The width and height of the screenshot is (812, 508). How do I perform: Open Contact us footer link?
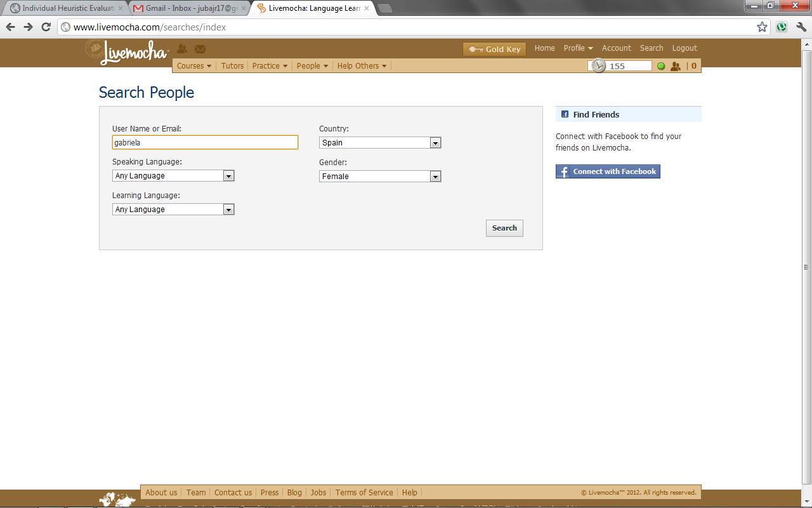coord(233,493)
